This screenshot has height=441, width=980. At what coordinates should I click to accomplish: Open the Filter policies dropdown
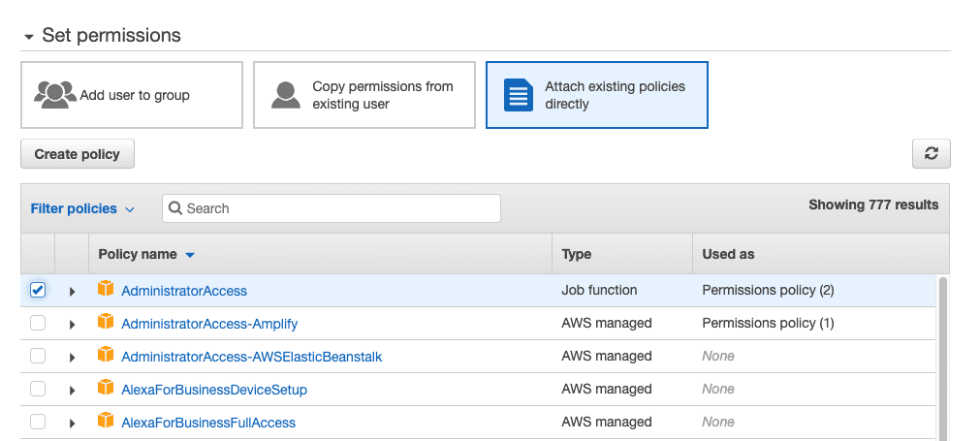[x=82, y=208]
